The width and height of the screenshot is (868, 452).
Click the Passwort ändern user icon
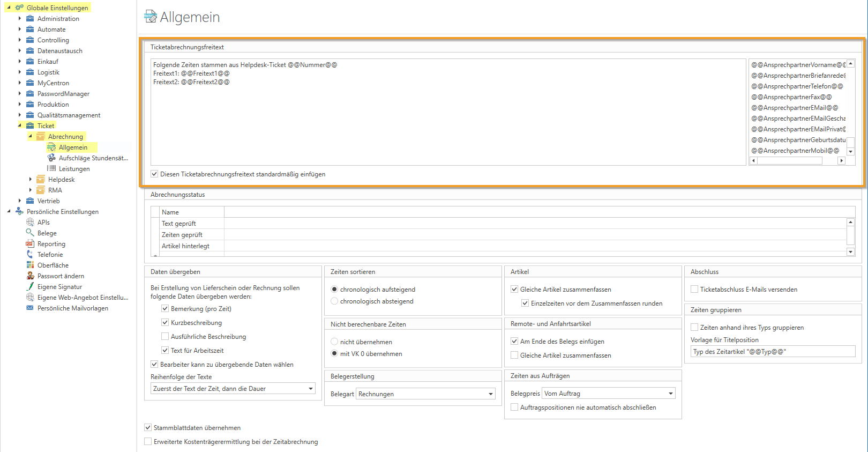click(x=30, y=276)
